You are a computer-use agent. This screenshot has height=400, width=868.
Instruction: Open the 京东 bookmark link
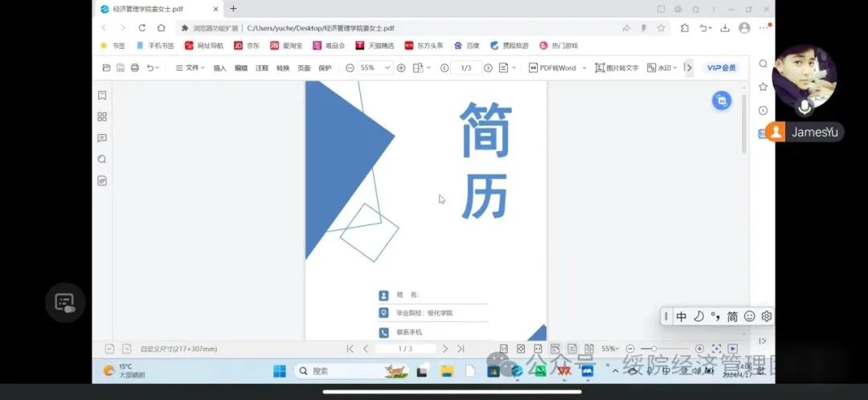tap(247, 46)
